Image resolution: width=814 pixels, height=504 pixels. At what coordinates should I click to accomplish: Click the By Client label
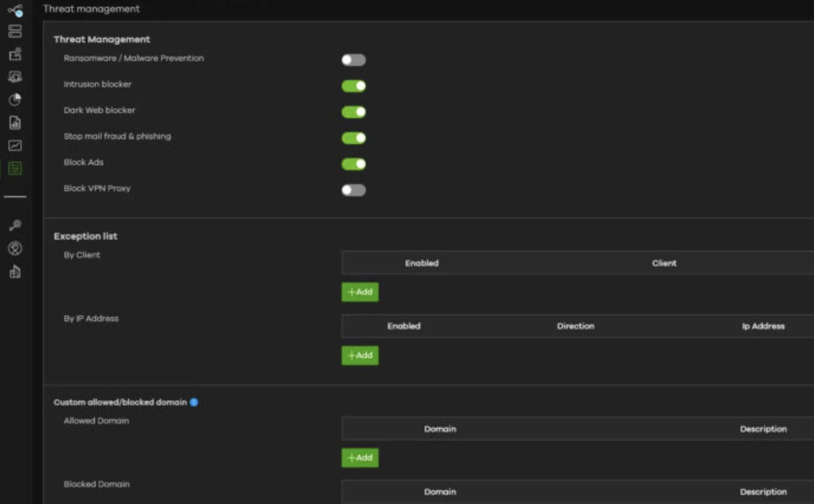tap(82, 255)
